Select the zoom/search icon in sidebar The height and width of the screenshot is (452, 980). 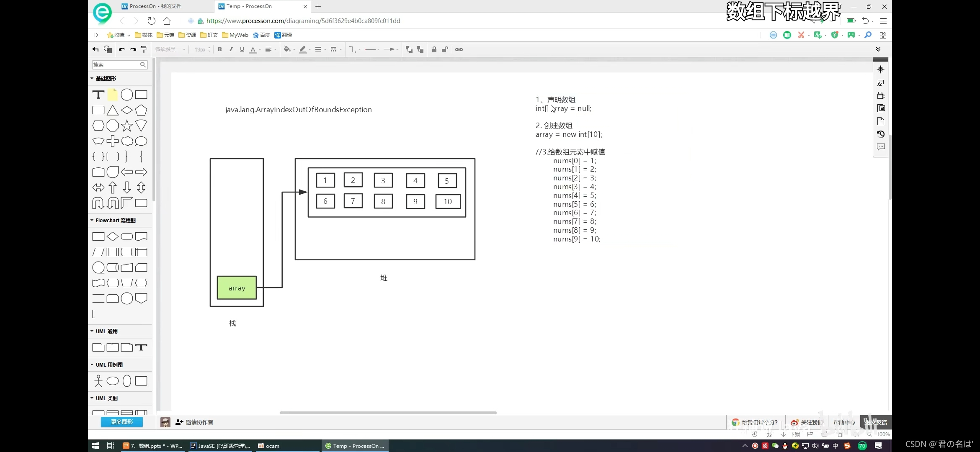[x=142, y=65]
